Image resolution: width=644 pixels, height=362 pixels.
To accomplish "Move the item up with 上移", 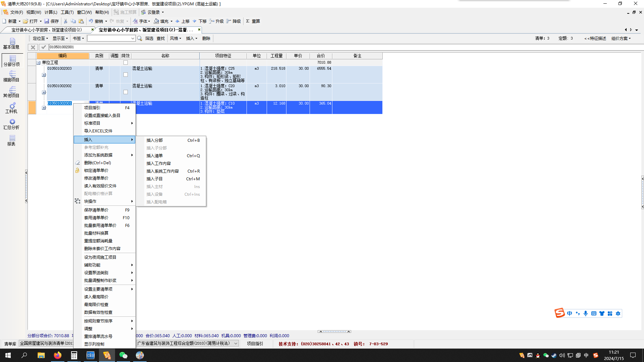I will pyautogui.click(x=182, y=21).
